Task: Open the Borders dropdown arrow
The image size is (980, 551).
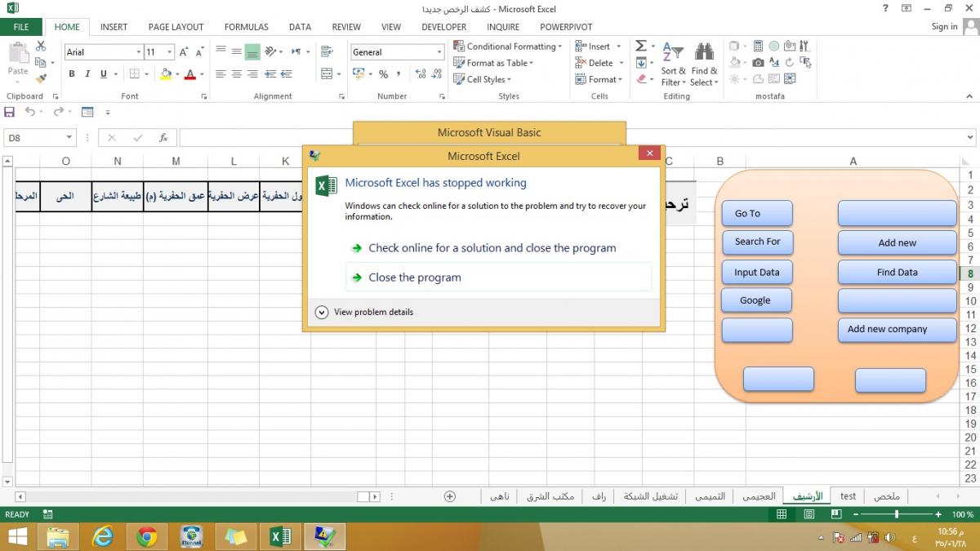Action: coord(146,74)
